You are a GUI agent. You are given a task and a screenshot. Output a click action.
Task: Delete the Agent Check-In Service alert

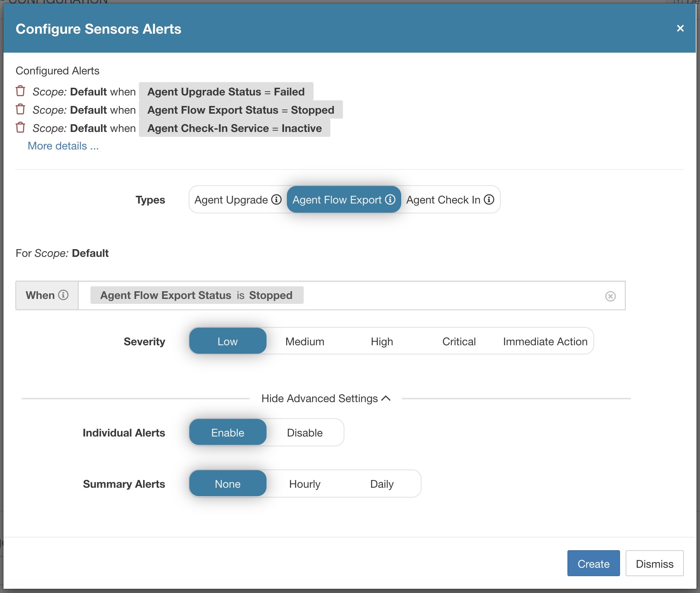(x=20, y=127)
